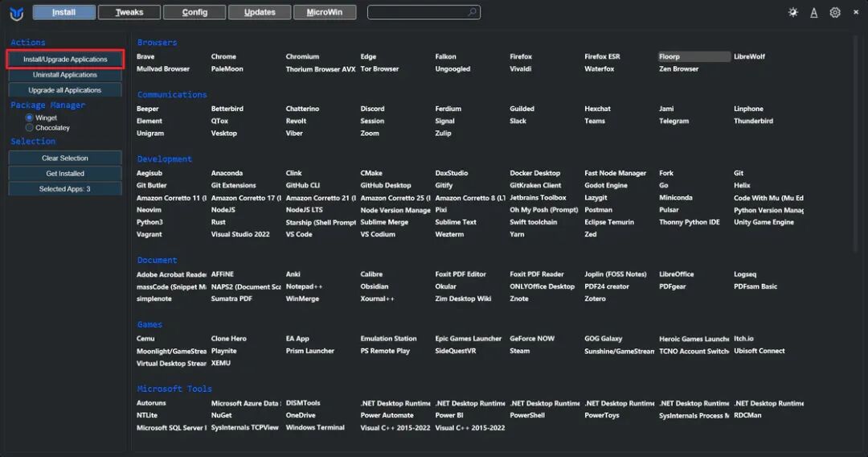Select LibreOffice in Document list

(677, 274)
